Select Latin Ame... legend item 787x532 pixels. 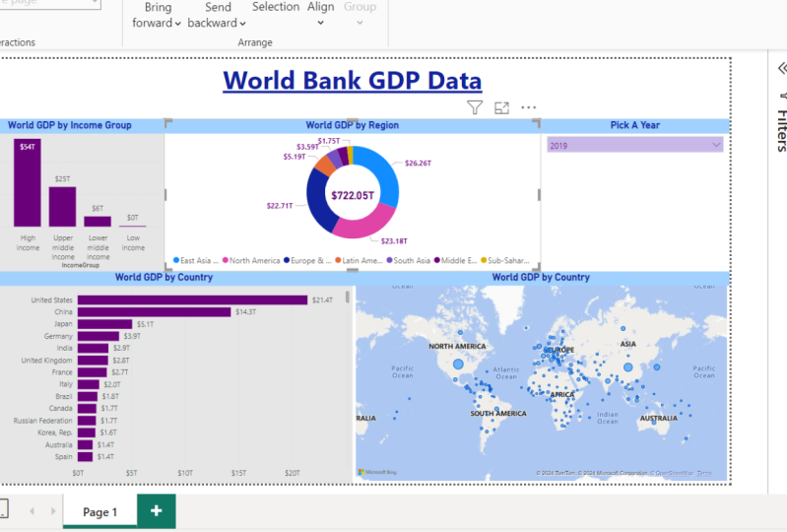359,260
